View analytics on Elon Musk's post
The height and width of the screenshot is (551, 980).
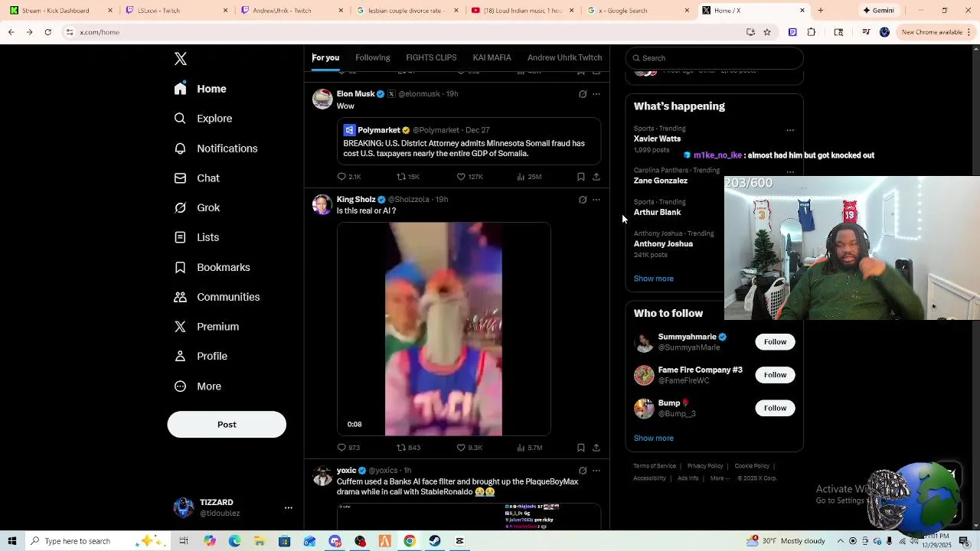pos(529,177)
